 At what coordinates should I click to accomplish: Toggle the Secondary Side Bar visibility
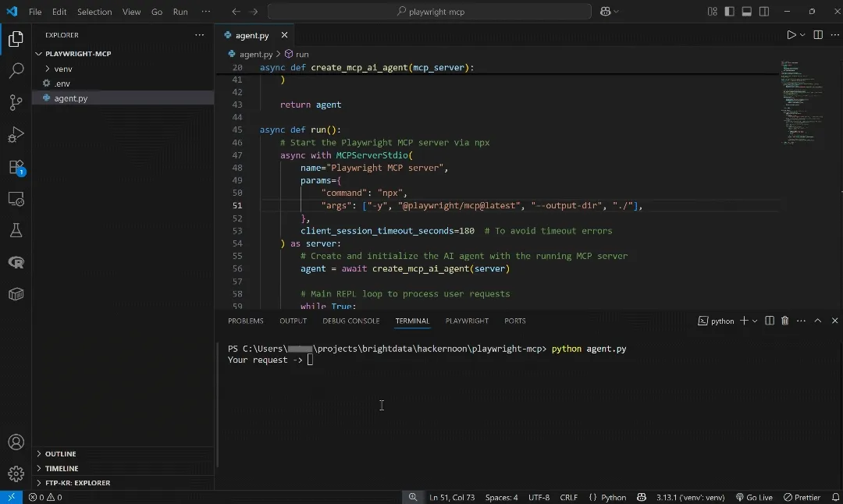click(763, 11)
